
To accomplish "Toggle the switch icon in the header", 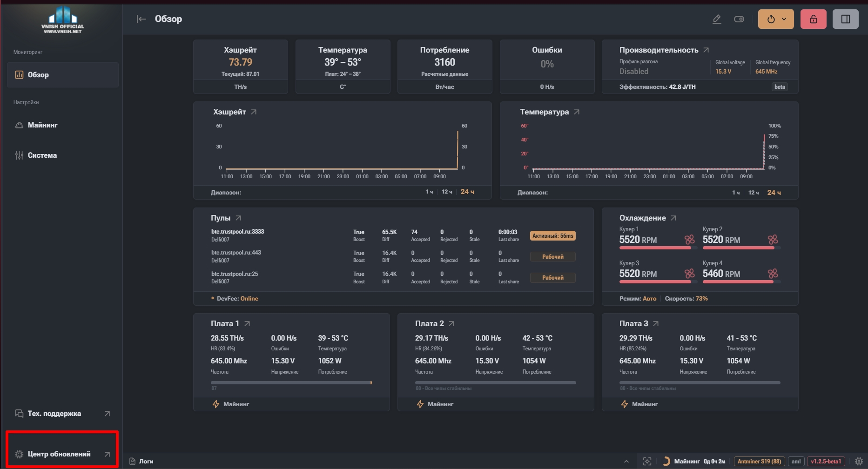I will [x=739, y=19].
